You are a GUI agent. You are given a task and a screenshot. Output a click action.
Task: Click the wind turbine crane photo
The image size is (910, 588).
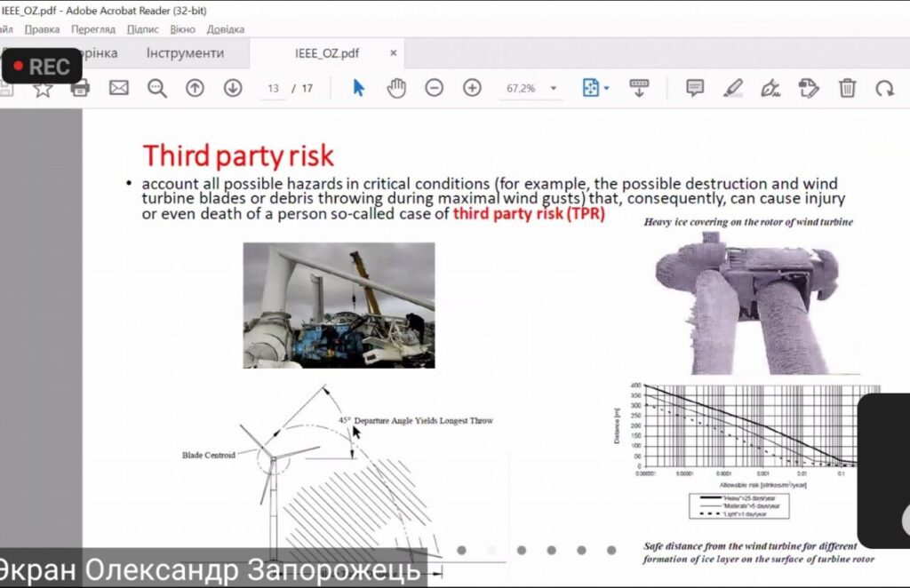(339, 305)
